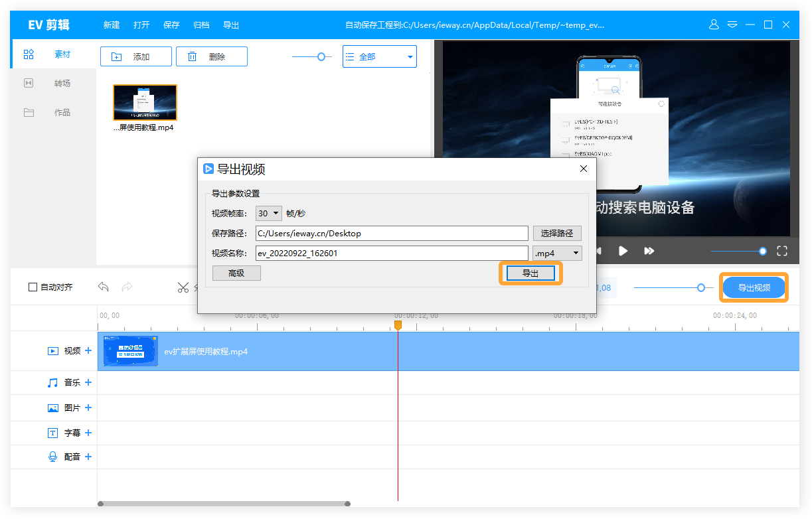Click the 视频名称 input field
812x519 pixels.
(x=392, y=253)
